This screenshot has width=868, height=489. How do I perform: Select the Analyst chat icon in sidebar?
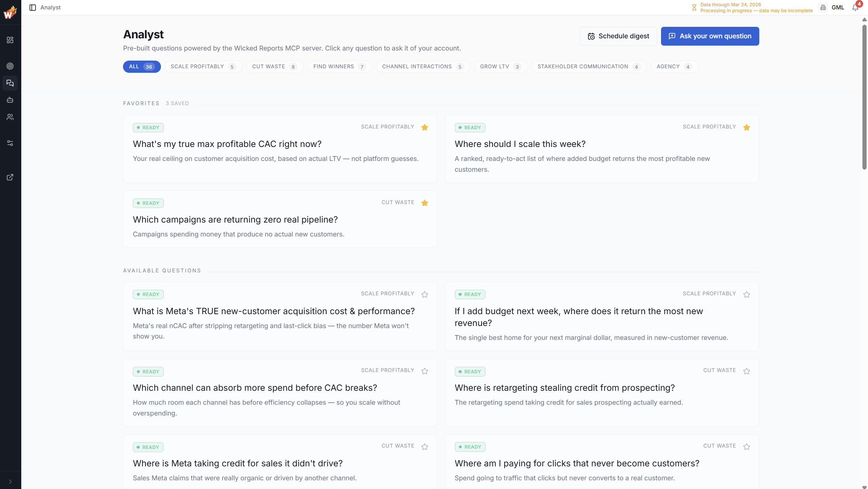coord(10,83)
